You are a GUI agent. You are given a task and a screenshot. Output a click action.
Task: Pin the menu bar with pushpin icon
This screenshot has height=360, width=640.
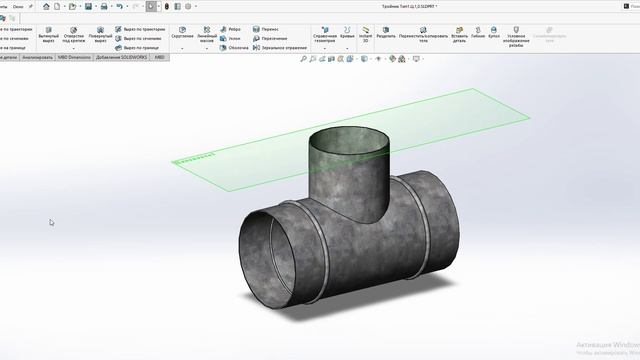[31, 6]
